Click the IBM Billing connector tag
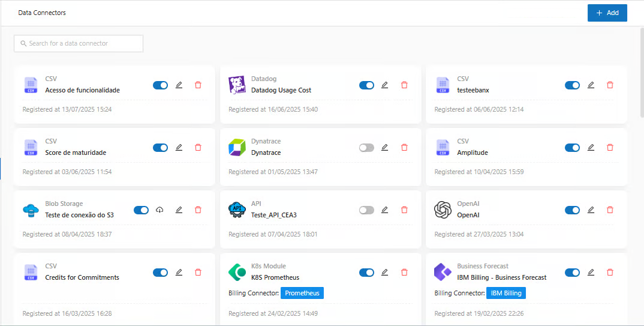The image size is (644, 326). (505, 293)
